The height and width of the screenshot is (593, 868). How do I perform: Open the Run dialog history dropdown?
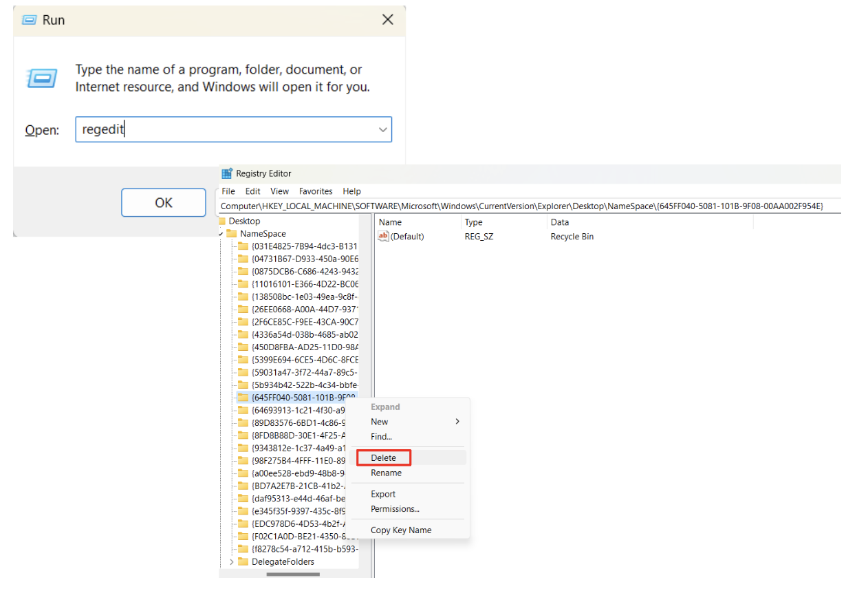pyautogui.click(x=382, y=129)
